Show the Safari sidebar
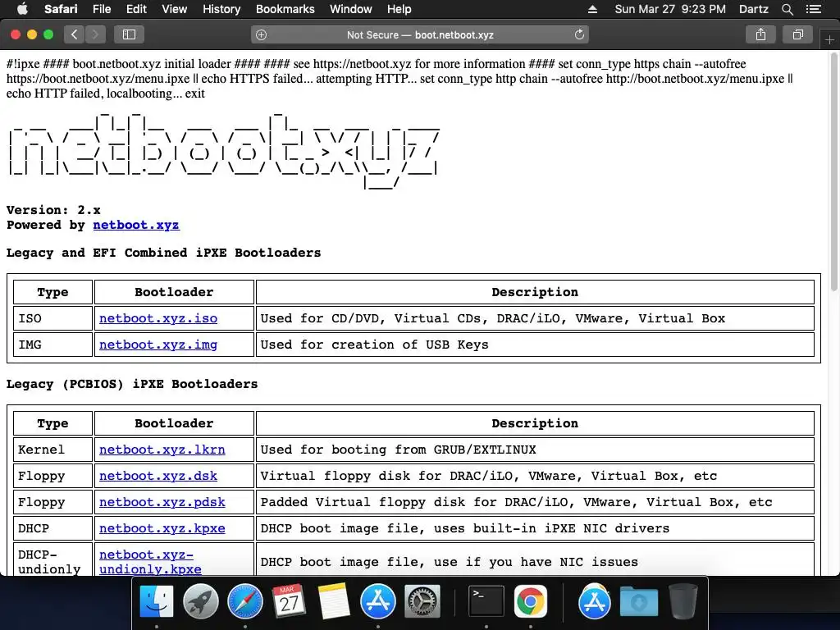This screenshot has width=840, height=630. (129, 34)
